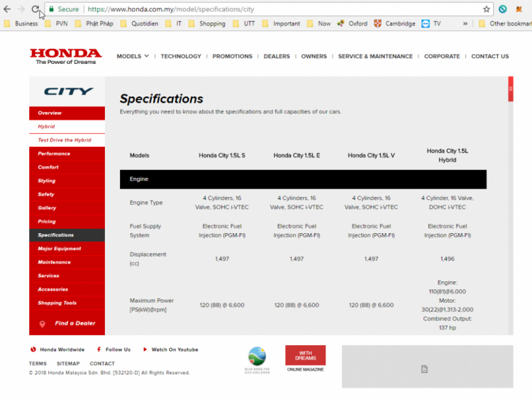Click the red page scrollbar thumb
532x399 pixels.
click(511, 89)
